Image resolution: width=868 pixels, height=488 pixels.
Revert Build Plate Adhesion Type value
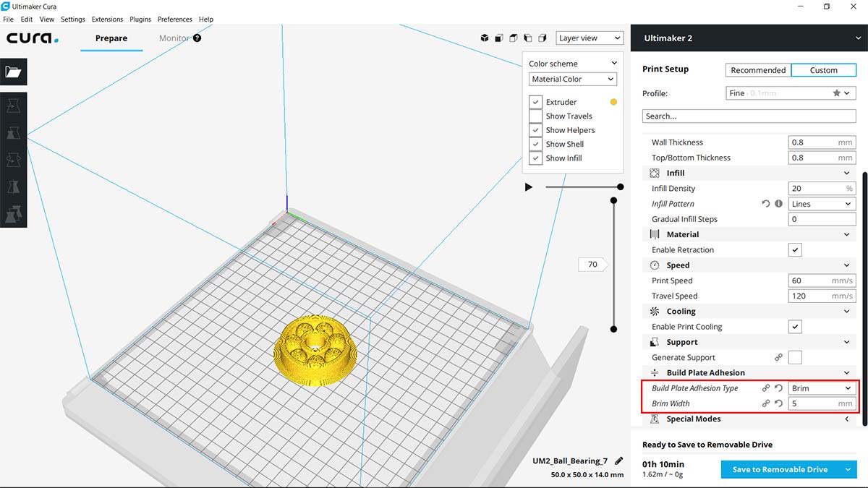click(779, 388)
